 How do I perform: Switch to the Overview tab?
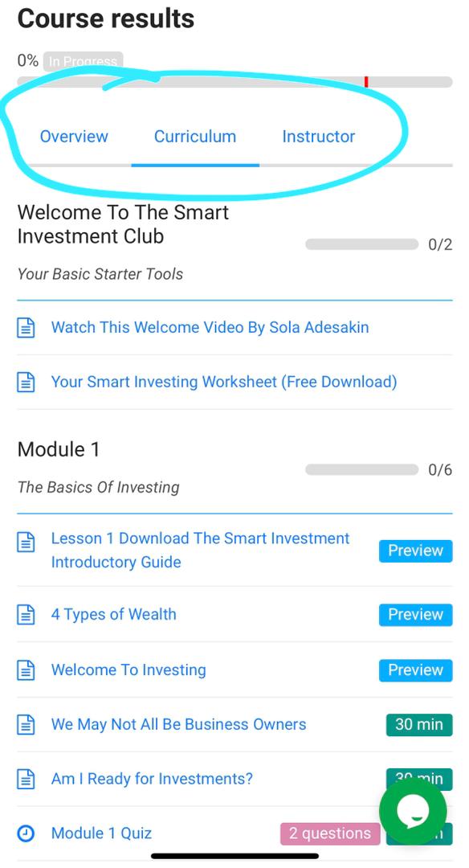pos(74,137)
